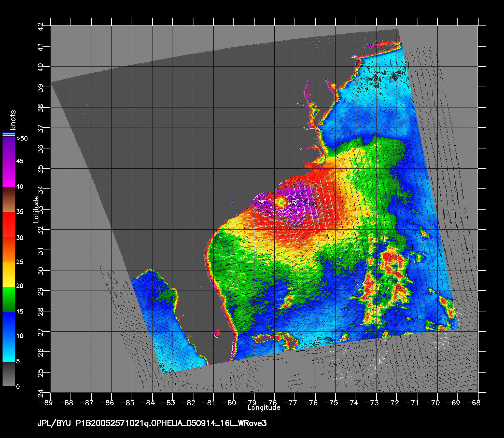
Task: Click the '5' colorbar tick label
Action: click(x=18, y=361)
